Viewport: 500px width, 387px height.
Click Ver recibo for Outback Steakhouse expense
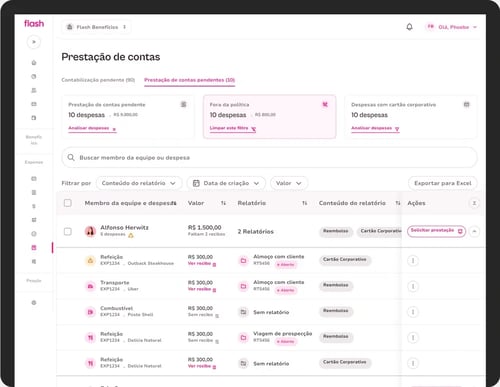pyautogui.click(x=202, y=264)
